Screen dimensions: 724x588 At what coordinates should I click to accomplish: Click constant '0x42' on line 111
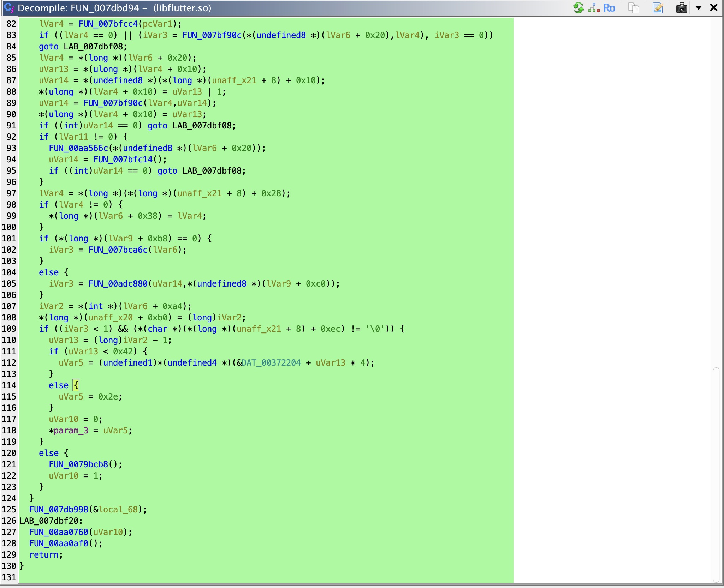point(123,352)
